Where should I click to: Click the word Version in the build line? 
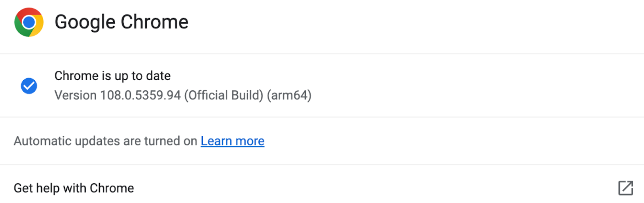pyautogui.click(x=76, y=95)
